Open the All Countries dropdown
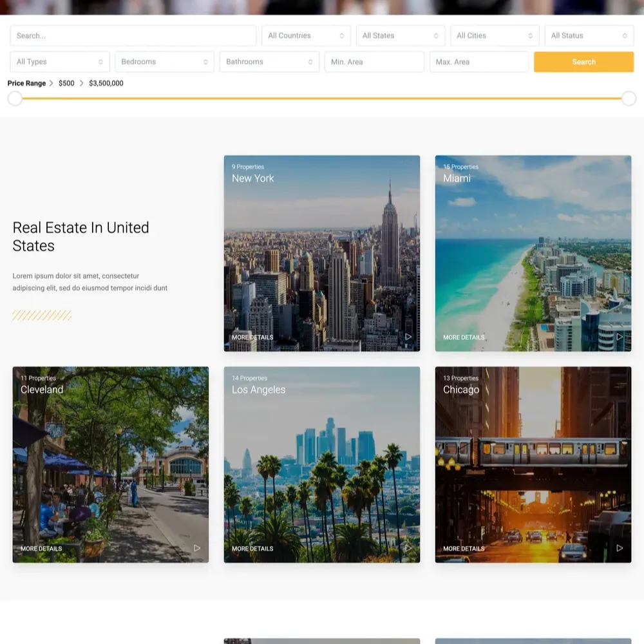Viewport: 644px width, 644px height. 306,35
